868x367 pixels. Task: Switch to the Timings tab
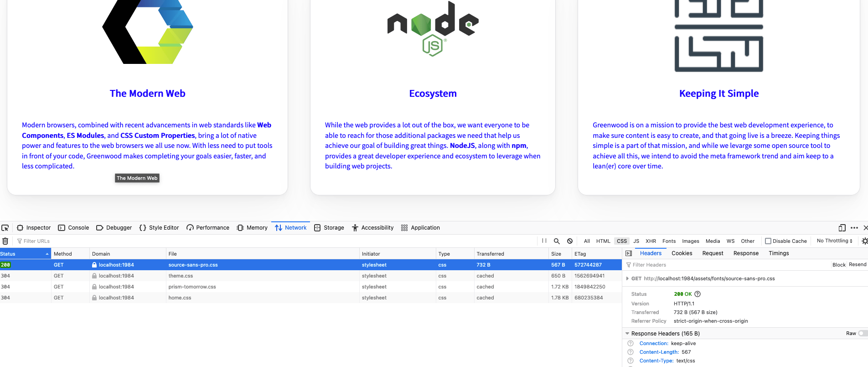pyautogui.click(x=779, y=253)
